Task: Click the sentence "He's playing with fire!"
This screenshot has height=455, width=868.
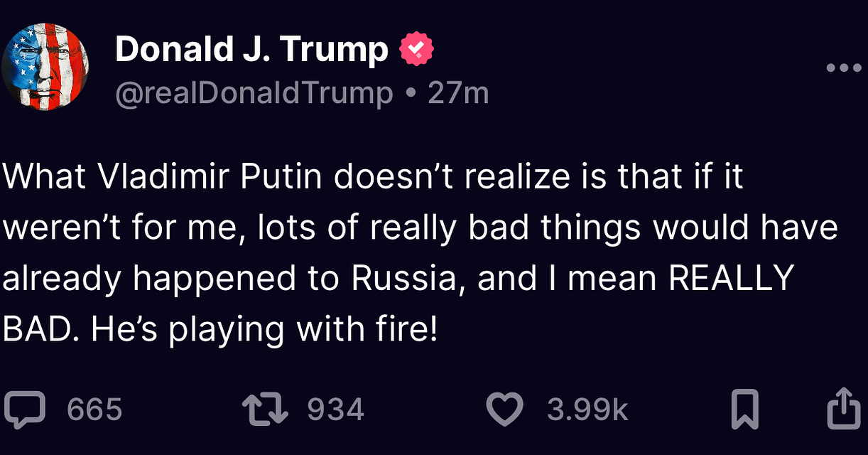Action: pyautogui.click(x=266, y=328)
